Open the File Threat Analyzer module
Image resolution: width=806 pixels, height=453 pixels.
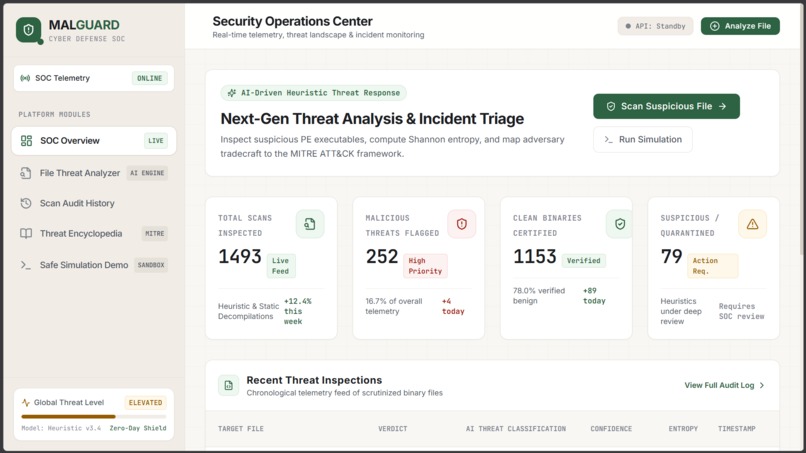click(x=94, y=173)
